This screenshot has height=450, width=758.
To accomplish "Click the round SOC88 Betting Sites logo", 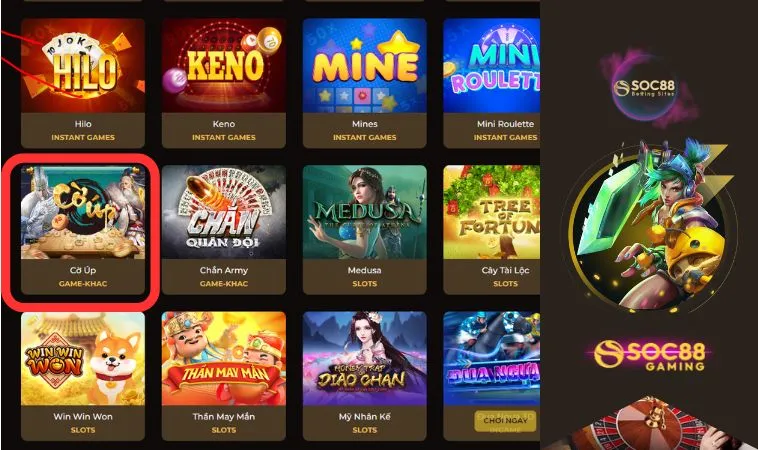I will click(646, 88).
